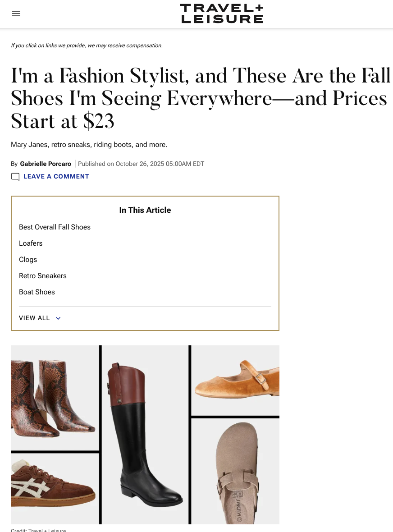Jump to Best Overall Fall Shoes section
This screenshot has height=532, width=393.
tap(55, 227)
